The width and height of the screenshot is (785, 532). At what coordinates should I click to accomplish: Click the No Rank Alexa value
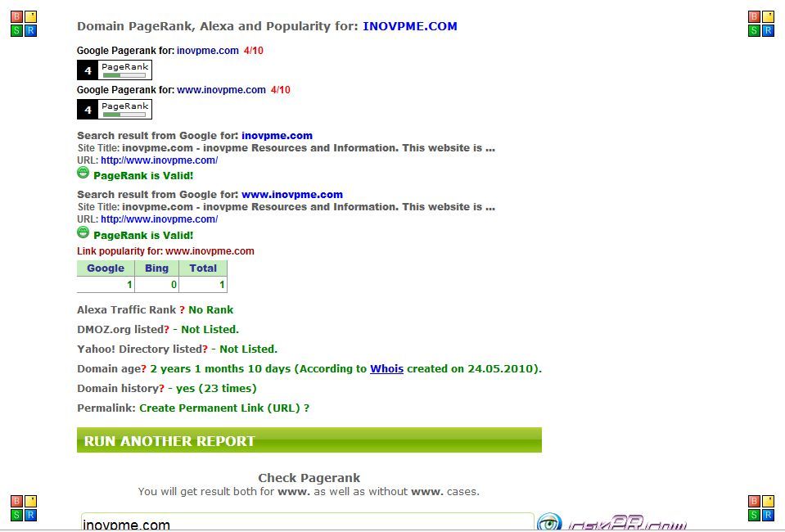click(210, 310)
